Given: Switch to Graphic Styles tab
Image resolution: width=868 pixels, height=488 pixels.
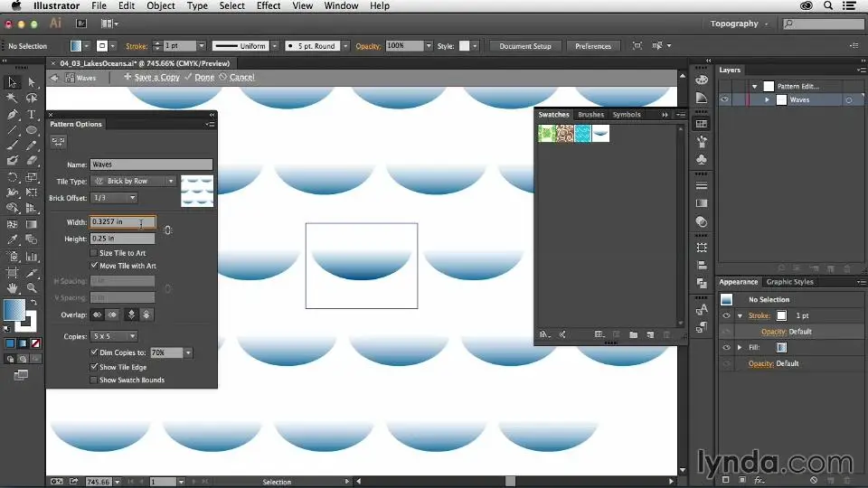Looking at the screenshot, I should click(790, 282).
